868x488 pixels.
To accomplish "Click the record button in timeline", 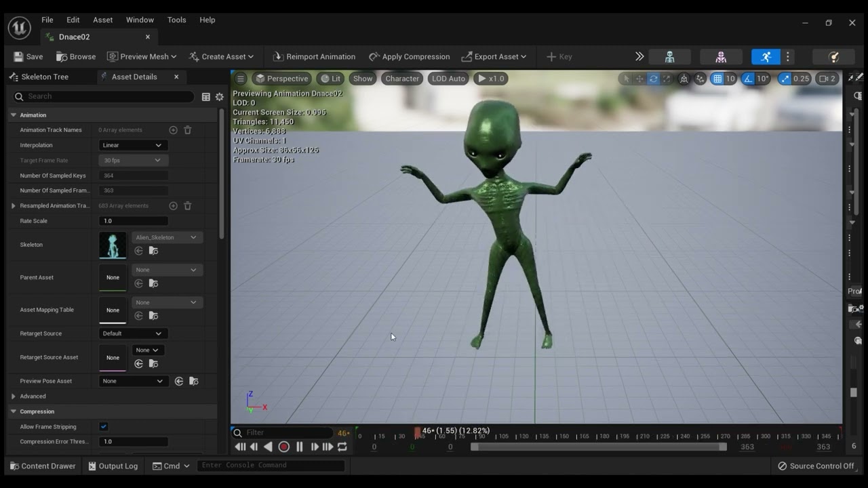I will [284, 447].
